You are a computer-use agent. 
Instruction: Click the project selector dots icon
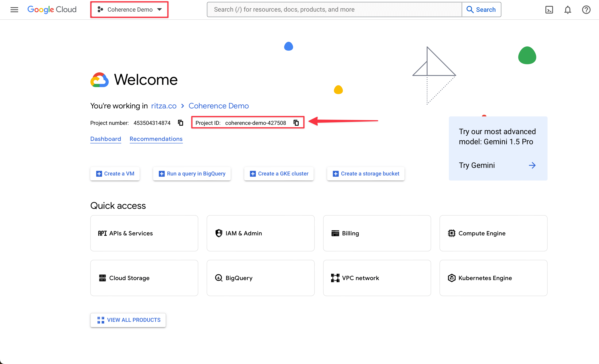[x=100, y=9]
